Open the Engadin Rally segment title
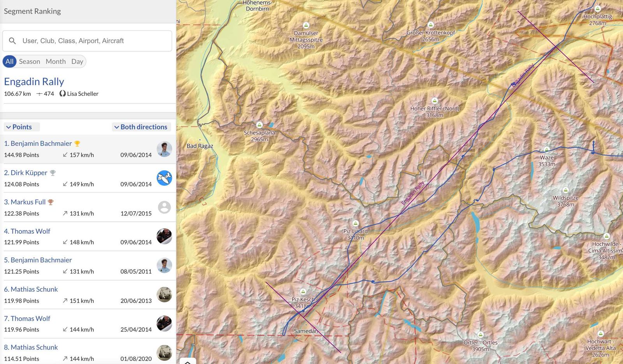The width and height of the screenshot is (623, 364). click(34, 82)
